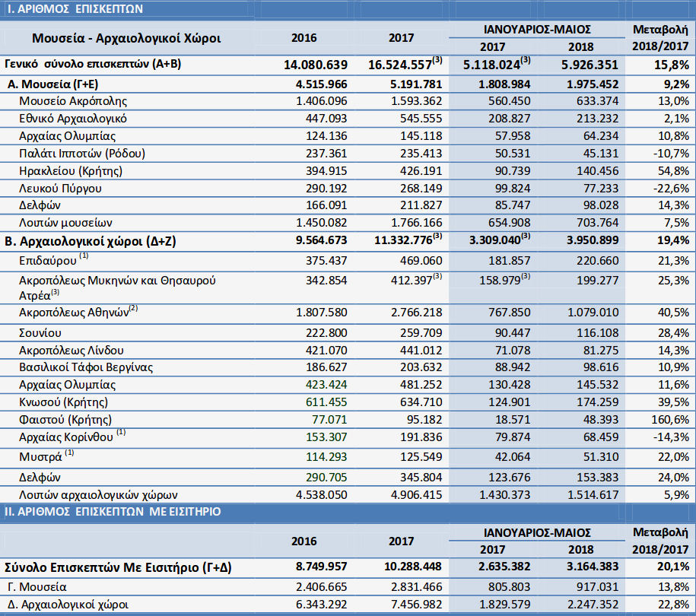Viewport: 696px width, 616px height.
Task: Click the 'Λευκού Πύργου' row label
Action: (60, 189)
